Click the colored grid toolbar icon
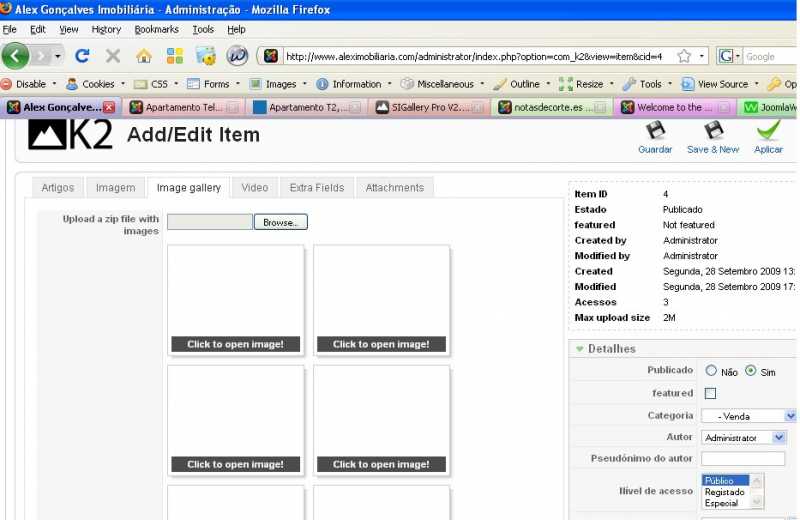The image size is (800, 520). [174, 56]
